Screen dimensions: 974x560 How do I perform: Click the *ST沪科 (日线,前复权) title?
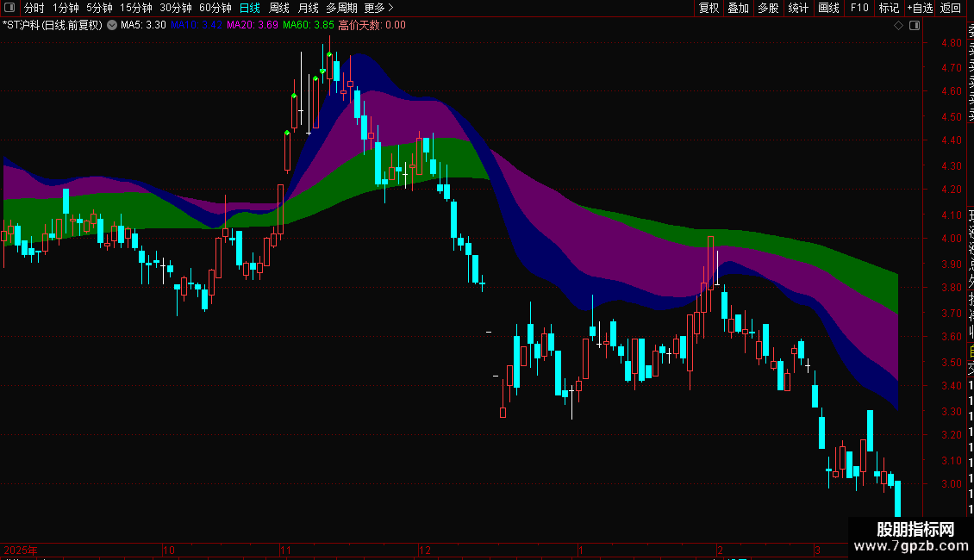pyautogui.click(x=53, y=26)
